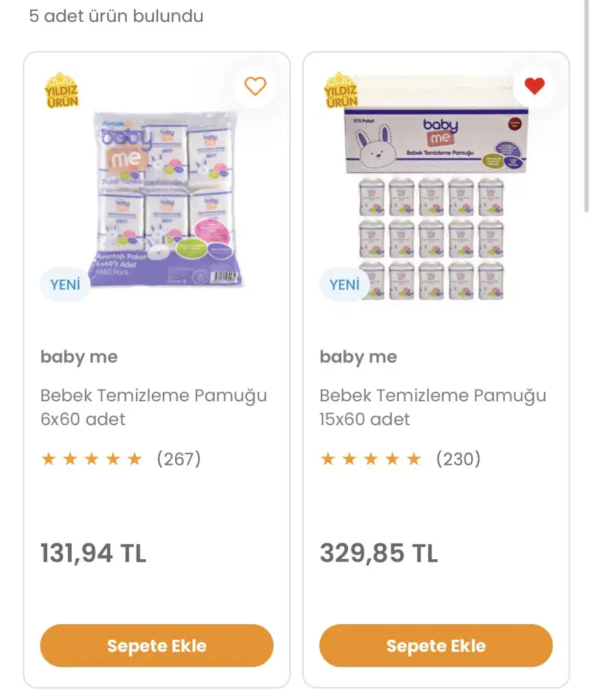Click Yıldız Ürün badge on 15x60 product
Screen dimensions: 593x700
[341, 91]
